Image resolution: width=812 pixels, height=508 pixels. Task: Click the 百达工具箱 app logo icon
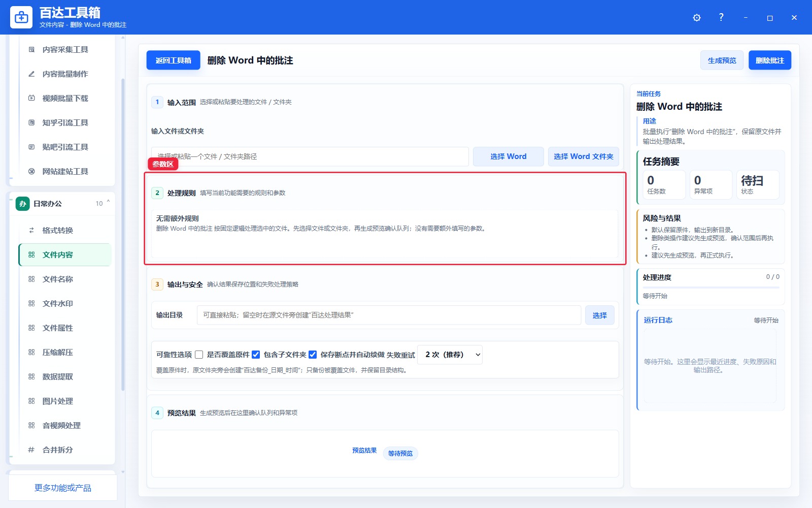point(21,17)
